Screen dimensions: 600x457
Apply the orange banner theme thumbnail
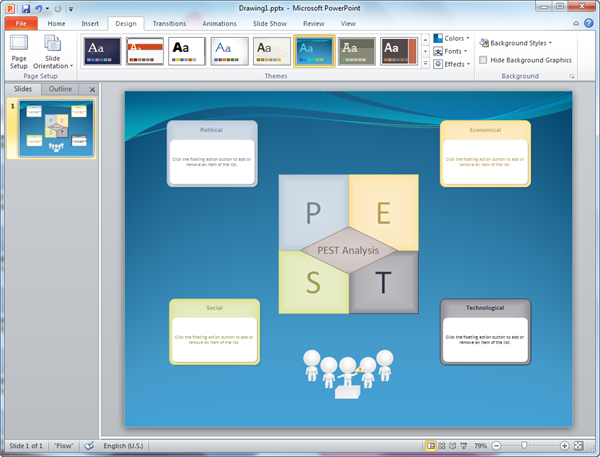point(145,51)
